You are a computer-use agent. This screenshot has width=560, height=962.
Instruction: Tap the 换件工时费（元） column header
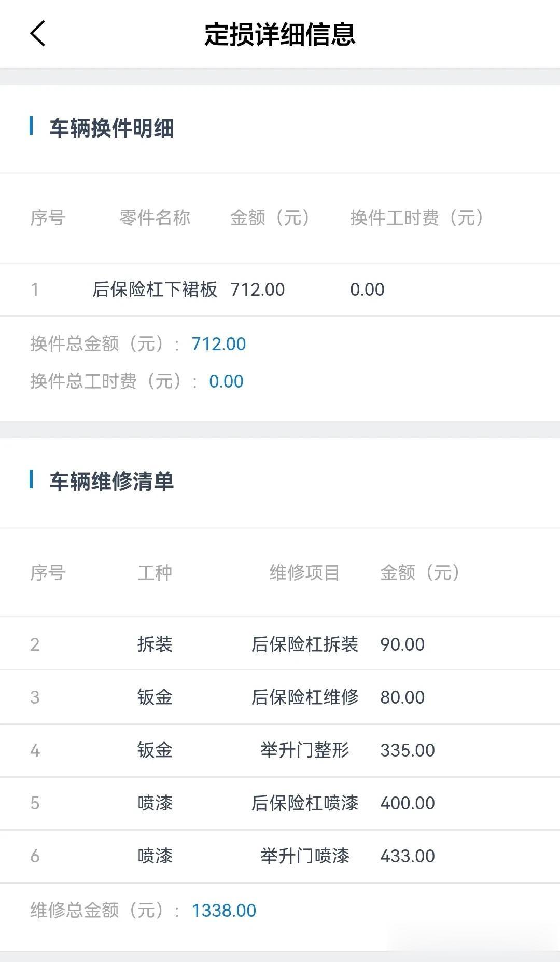coord(417,217)
